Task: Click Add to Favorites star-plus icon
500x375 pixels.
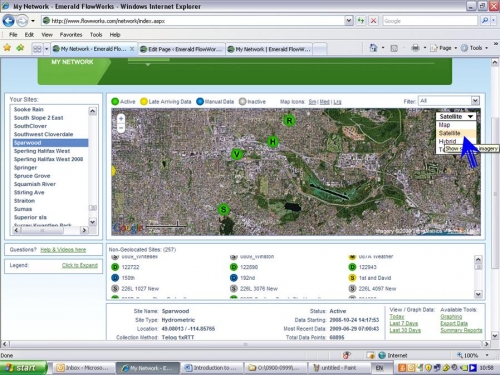Action: click(20, 48)
